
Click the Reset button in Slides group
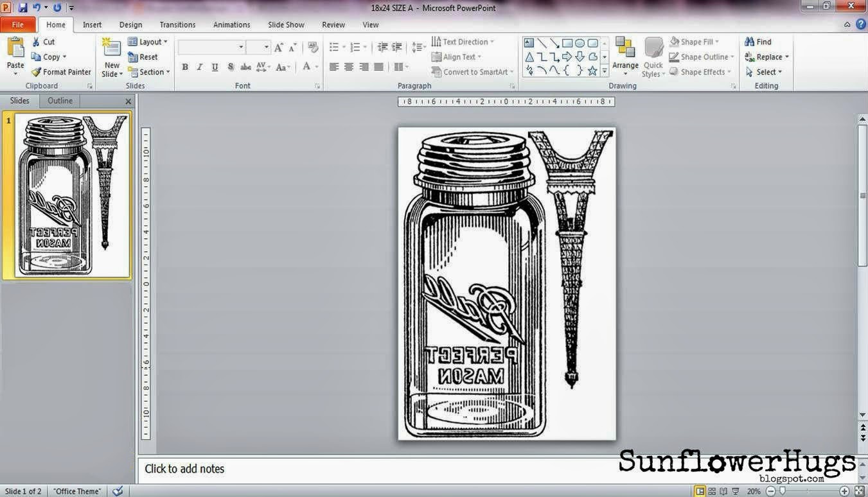(146, 57)
